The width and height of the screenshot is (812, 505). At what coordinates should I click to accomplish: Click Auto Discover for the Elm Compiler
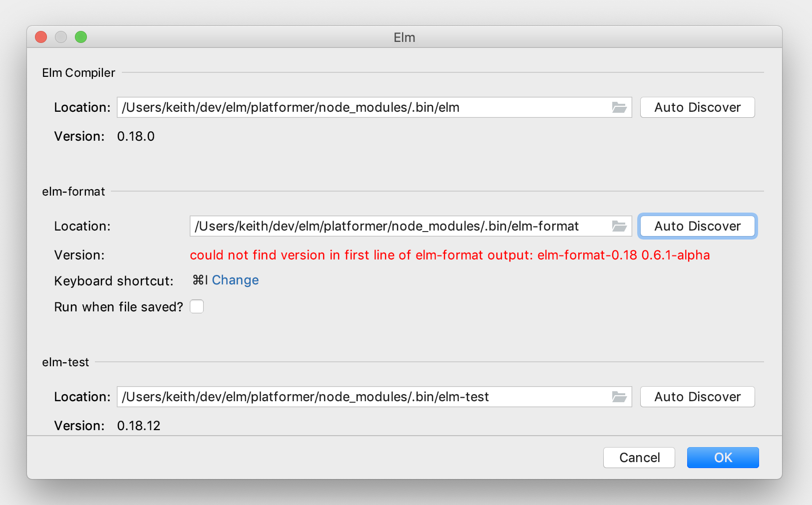click(x=697, y=107)
